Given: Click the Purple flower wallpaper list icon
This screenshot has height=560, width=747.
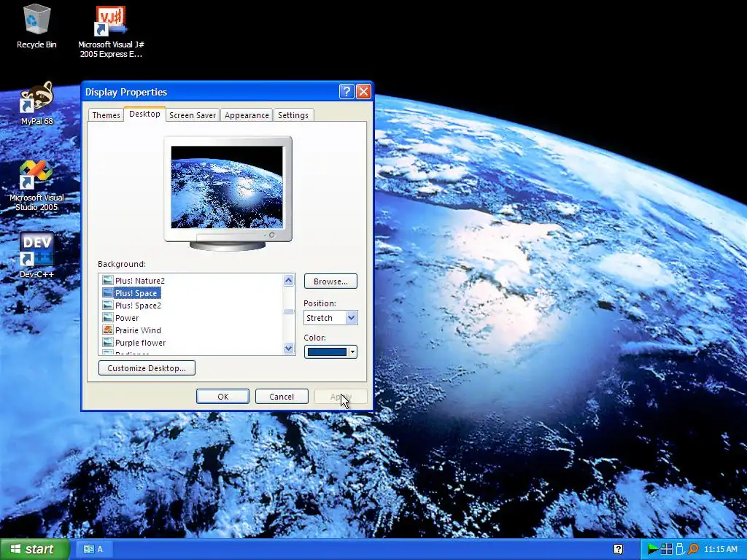Looking at the screenshot, I should [108, 343].
